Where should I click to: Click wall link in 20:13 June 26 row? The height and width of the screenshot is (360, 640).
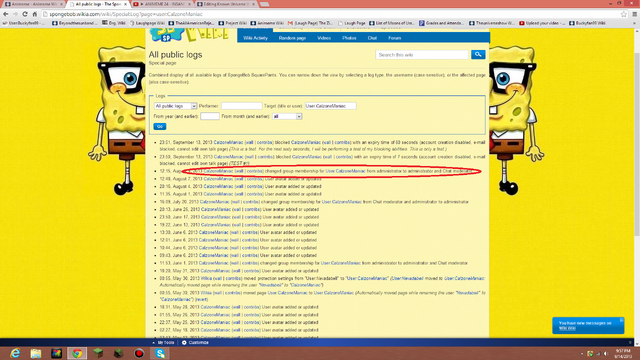[236, 209]
